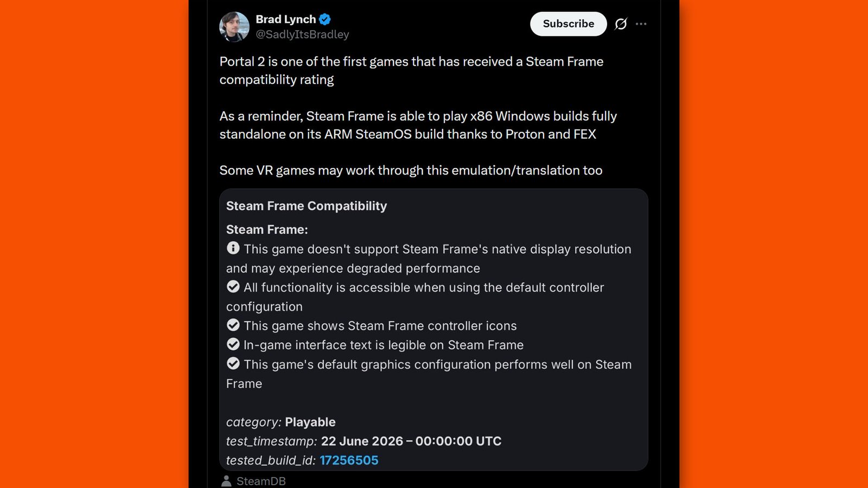The image size is (868, 488).
Task: Open the @SadlyItsBradley handle
Action: 302,34
